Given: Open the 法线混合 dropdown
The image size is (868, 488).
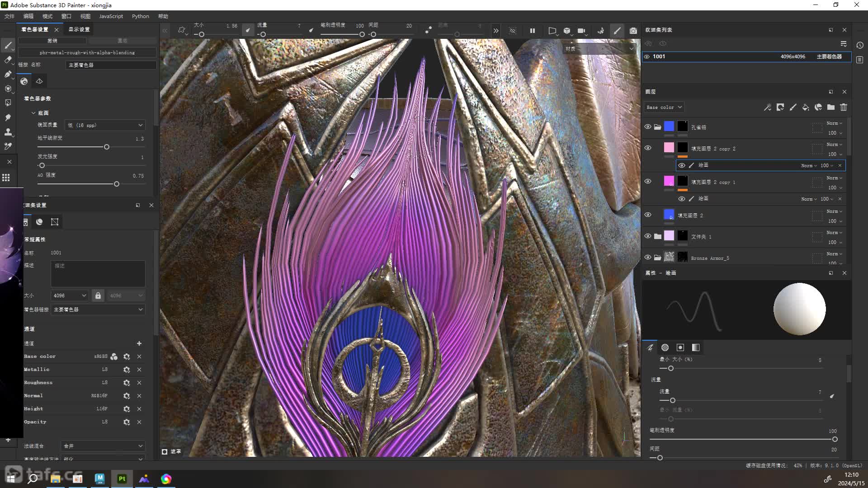Looking at the screenshot, I should (x=103, y=446).
